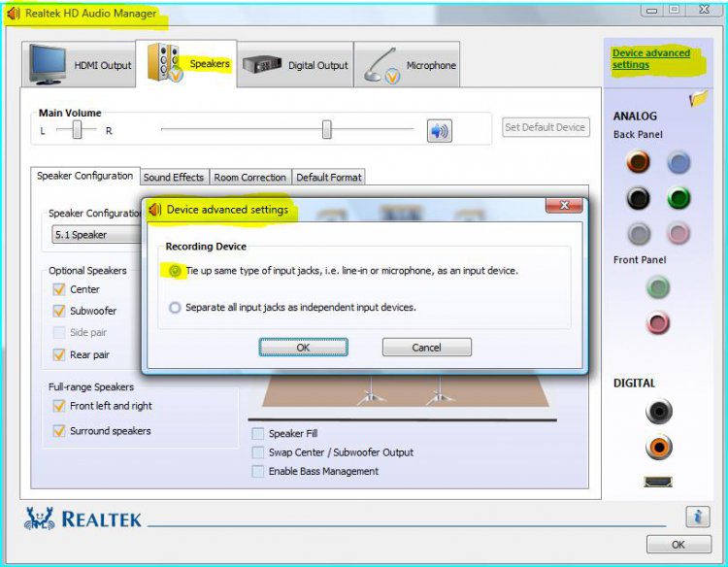728x567 pixels.
Task: Click the main volume slider handle
Action: [327, 129]
